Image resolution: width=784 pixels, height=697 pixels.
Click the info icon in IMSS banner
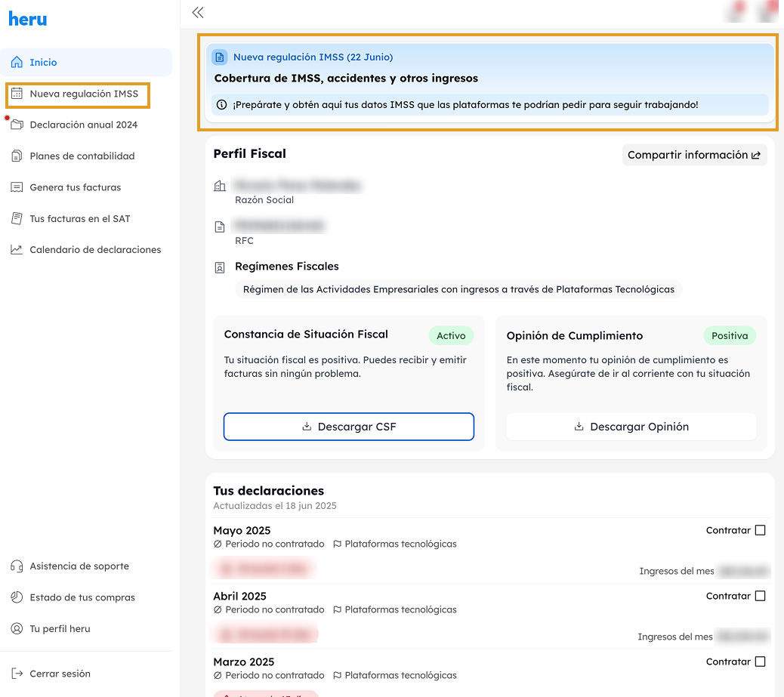(x=221, y=104)
